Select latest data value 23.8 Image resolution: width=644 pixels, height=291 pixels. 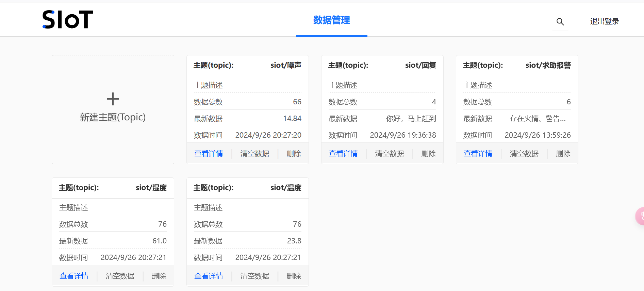[294, 241]
